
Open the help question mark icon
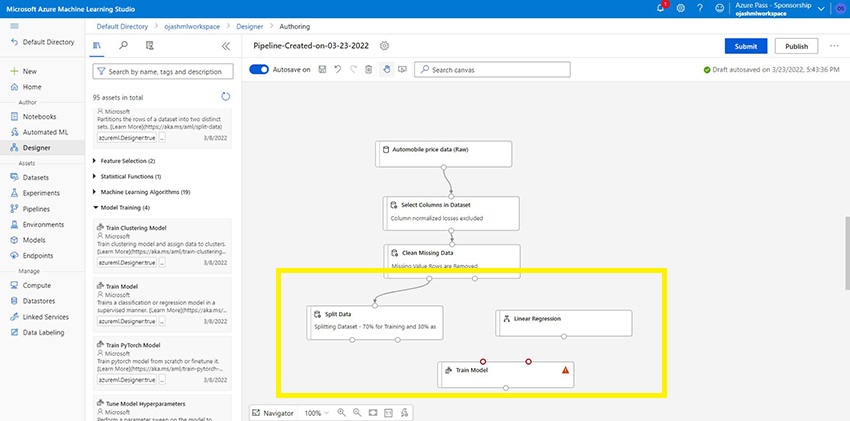pos(700,8)
